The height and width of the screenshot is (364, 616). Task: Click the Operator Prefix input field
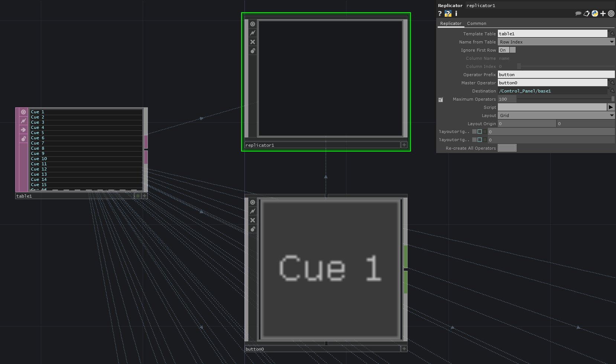click(556, 75)
